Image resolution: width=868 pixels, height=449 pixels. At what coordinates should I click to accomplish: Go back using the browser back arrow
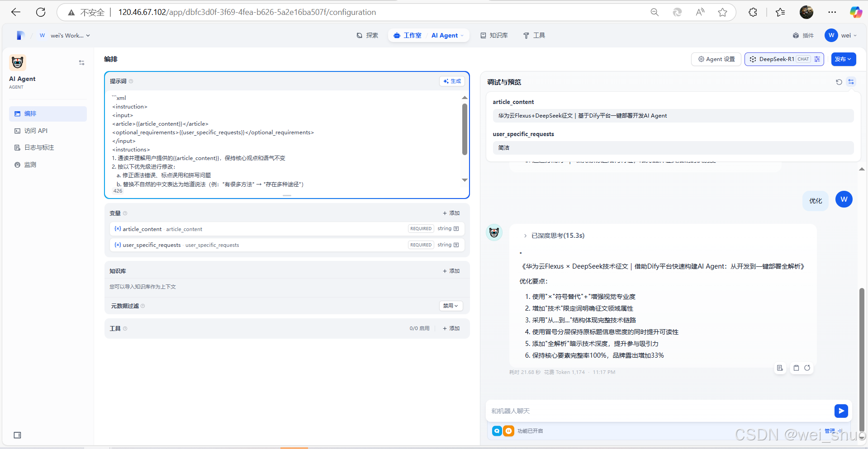(16, 12)
